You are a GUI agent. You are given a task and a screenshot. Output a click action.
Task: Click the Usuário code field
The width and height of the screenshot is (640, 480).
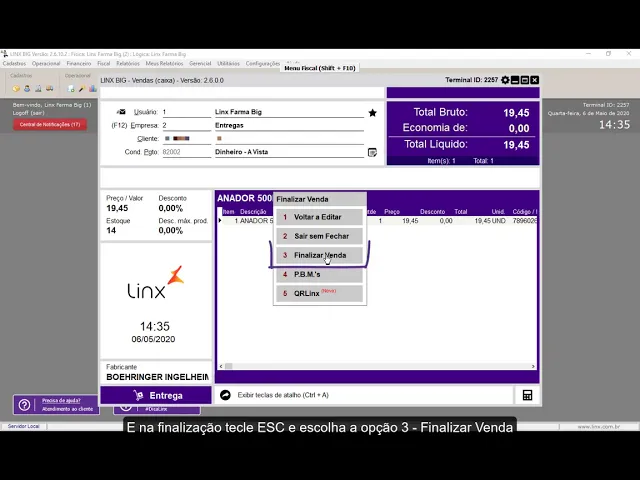[x=187, y=112]
